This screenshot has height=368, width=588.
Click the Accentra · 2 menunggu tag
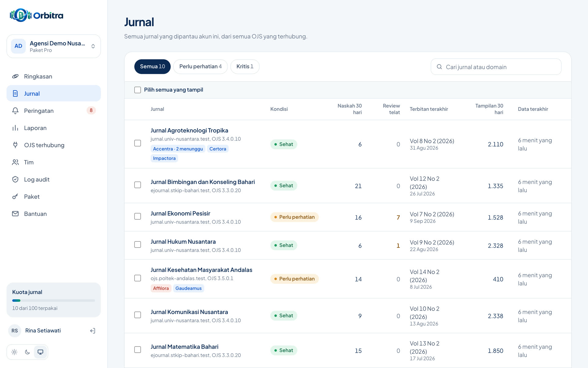[178, 149]
